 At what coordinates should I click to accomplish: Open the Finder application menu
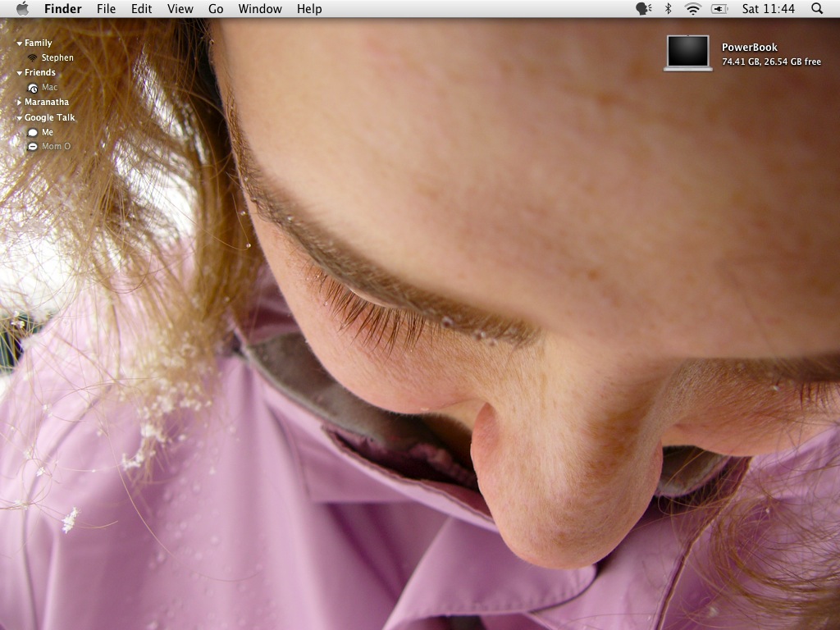tap(62, 8)
